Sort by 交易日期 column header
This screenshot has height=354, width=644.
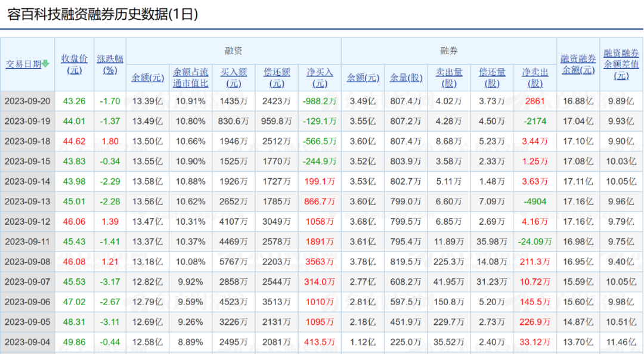coord(23,64)
